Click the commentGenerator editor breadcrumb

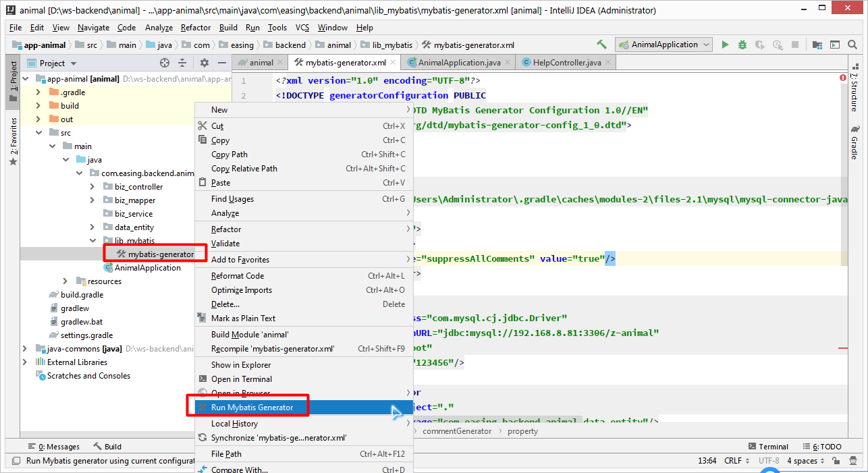pos(456,431)
